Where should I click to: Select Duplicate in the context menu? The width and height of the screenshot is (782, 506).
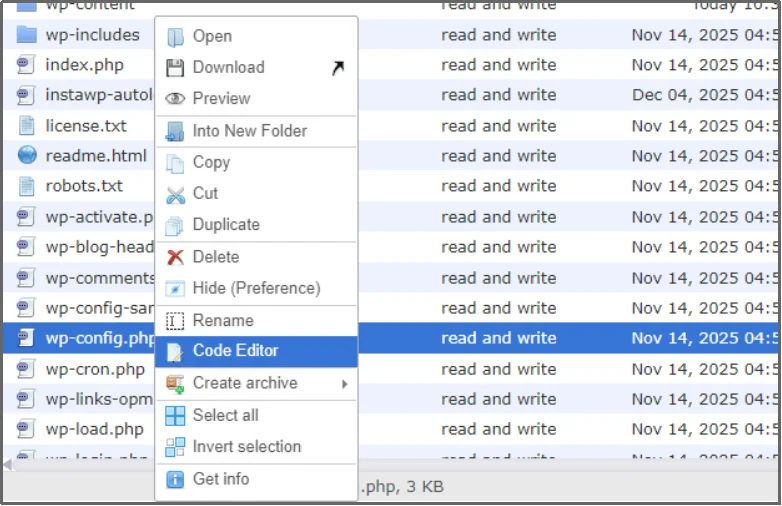coord(256,225)
